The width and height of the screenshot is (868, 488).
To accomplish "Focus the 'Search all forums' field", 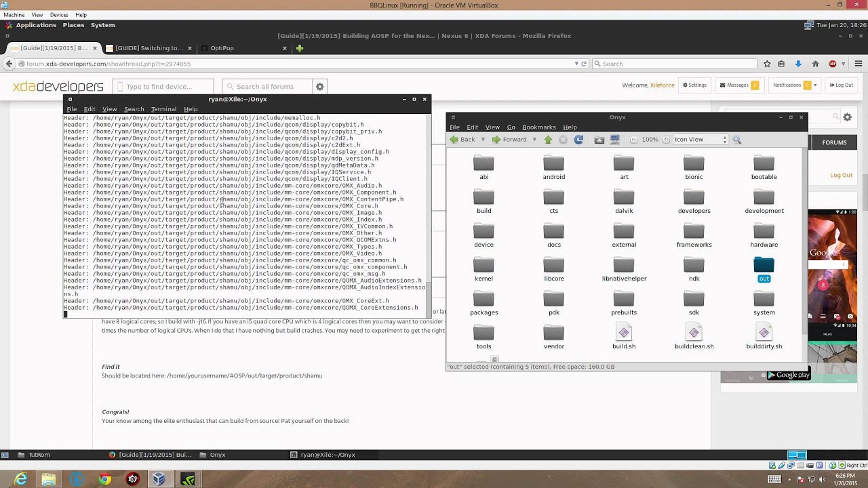I will pyautogui.click(x=268, y=87).
